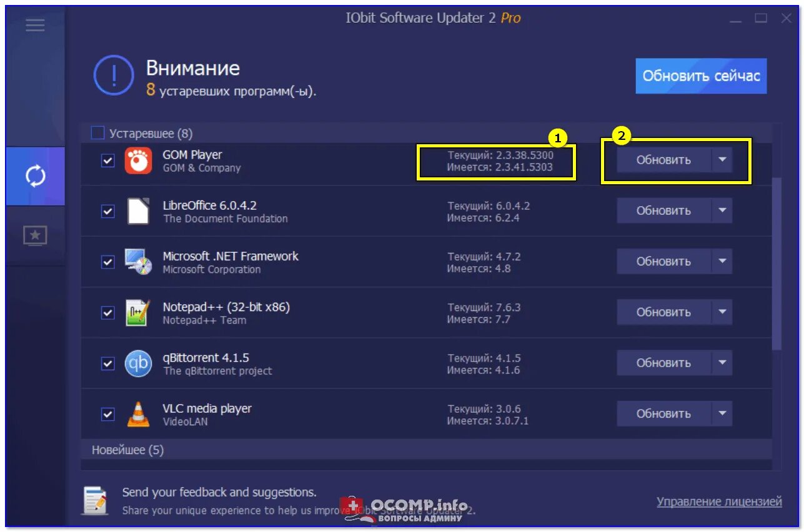Image resolution: width=804 pixels, height=532 pixels.
Task: Open LibreOffice update dropdown arrow
Action: click(722, 210)
